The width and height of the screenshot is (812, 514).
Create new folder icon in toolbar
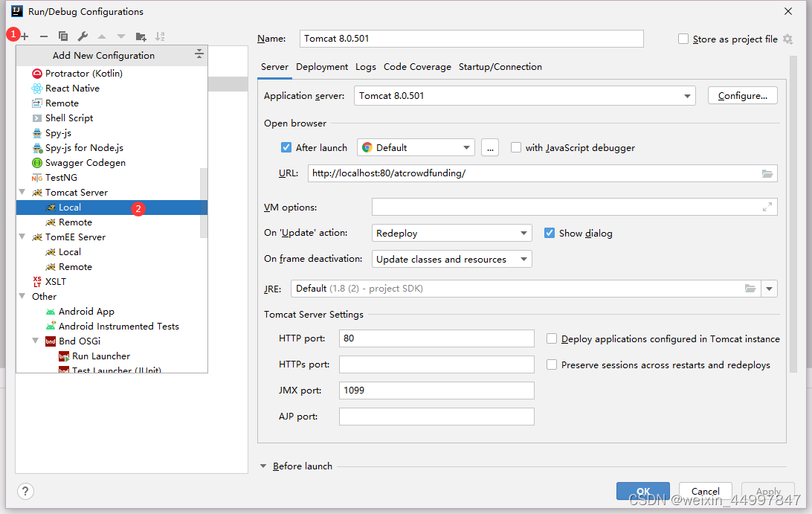141,36
